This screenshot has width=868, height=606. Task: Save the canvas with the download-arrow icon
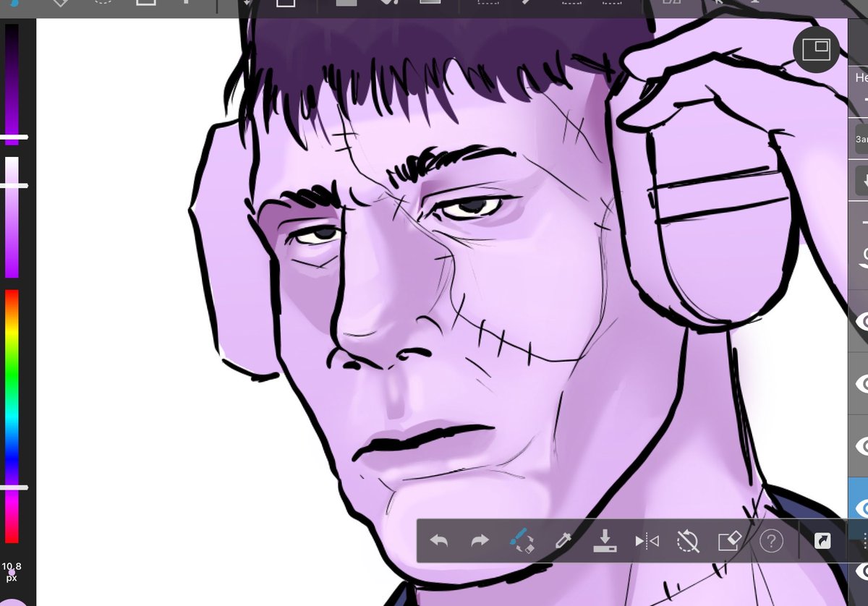604,540
